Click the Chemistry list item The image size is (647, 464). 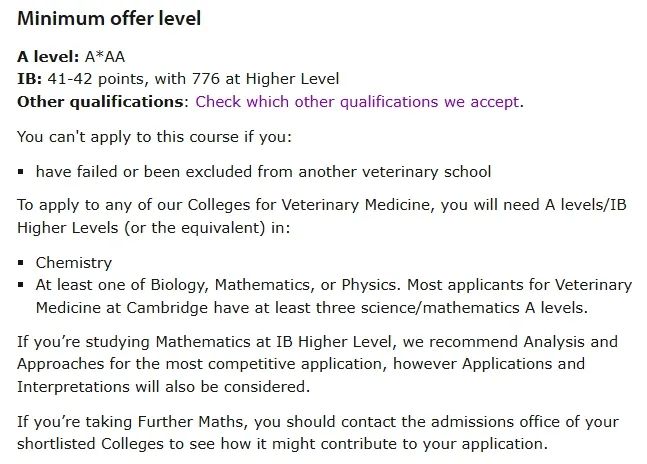pos(74,263)
